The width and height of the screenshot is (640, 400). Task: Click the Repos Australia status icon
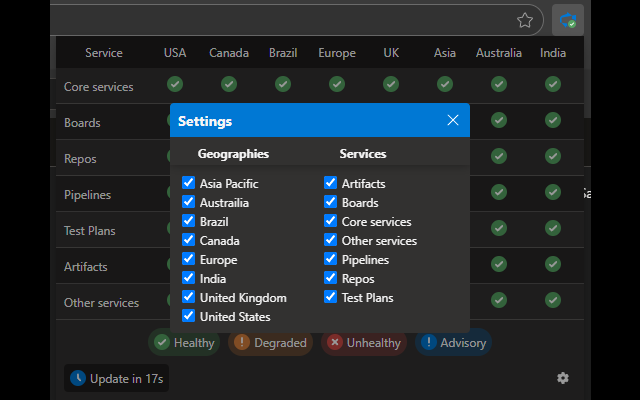[499, 157]
